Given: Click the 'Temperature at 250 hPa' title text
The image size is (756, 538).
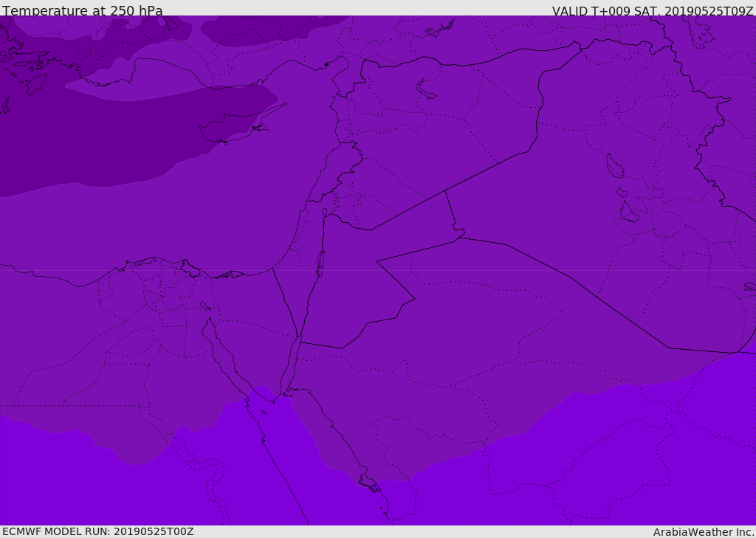Looking at the screenshot, I should pyautogui.click(x=83, y=10).
